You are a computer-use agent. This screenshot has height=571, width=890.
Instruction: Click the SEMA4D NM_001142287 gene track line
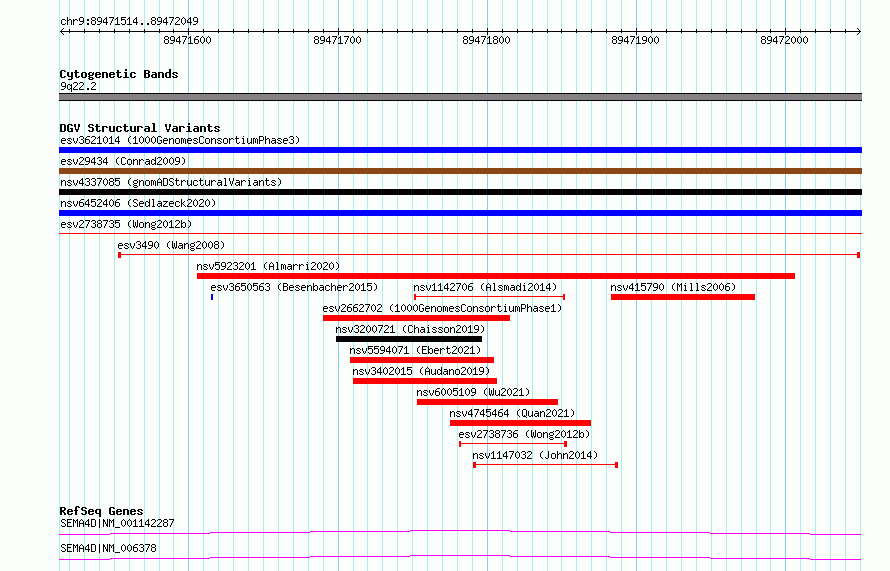coord(460,532)
